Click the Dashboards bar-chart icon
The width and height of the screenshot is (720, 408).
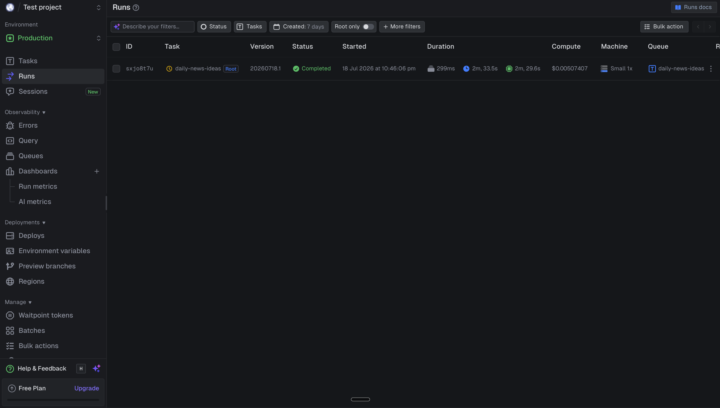coord(10,171)
